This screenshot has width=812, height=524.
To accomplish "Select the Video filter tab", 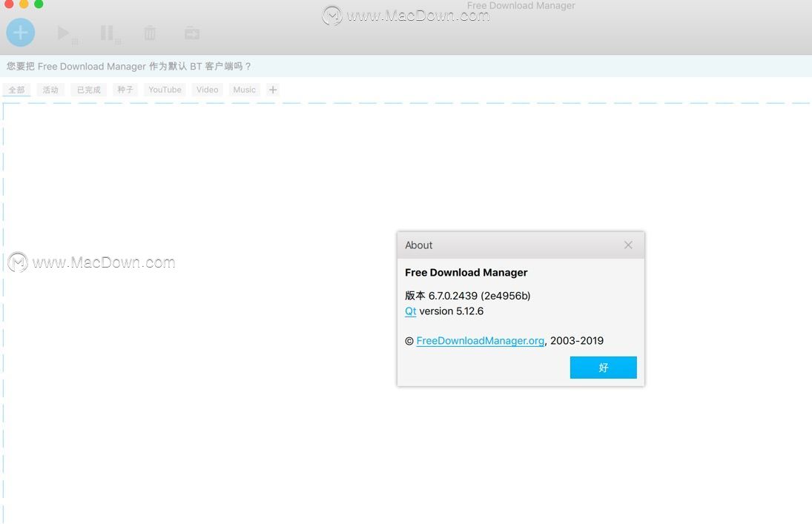I will (x=207, y=90).
